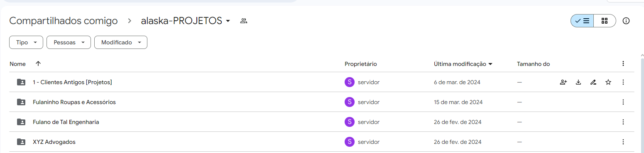Open the Modificado filter dropdown
644x153 pixels.
pyautogui.click(x=121, y=42)
